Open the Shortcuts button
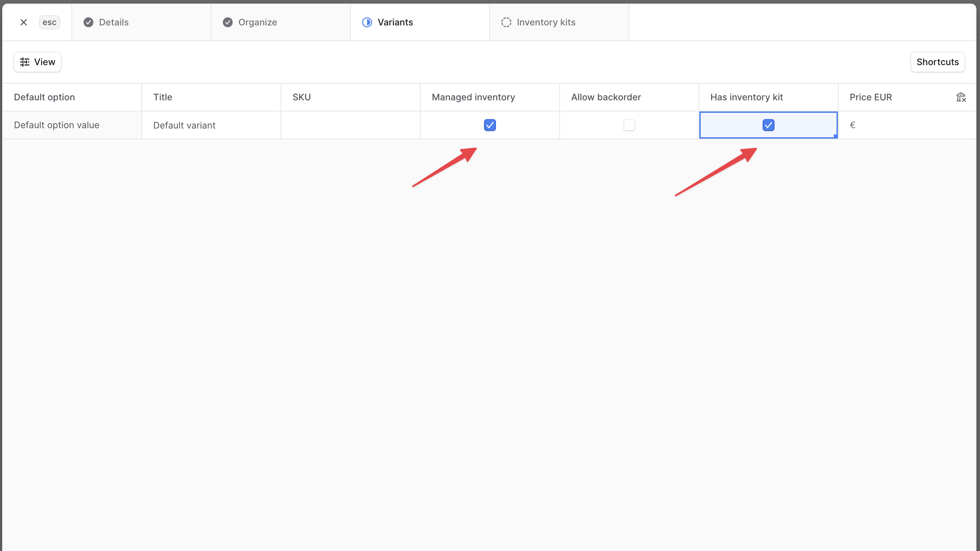The image size is (980, 551). point(937,62)
